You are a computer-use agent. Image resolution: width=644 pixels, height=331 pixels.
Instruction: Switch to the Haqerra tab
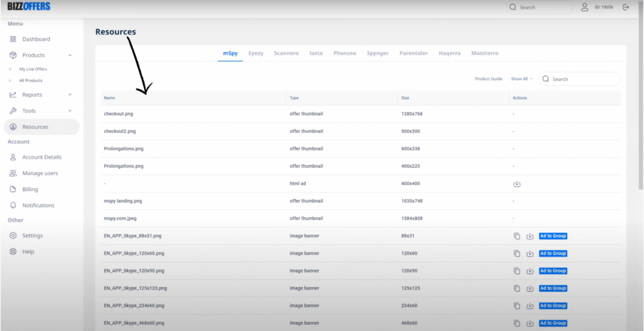449,53
